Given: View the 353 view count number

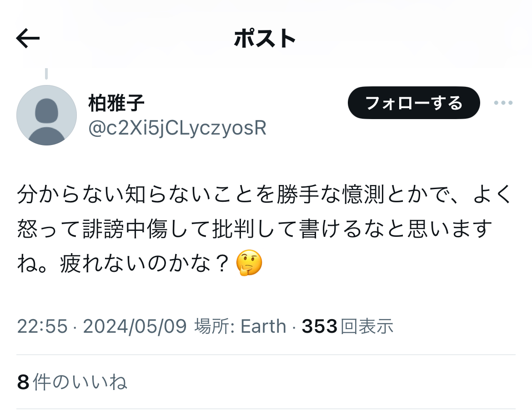Looking at the screenshot, I should (319, 326).
